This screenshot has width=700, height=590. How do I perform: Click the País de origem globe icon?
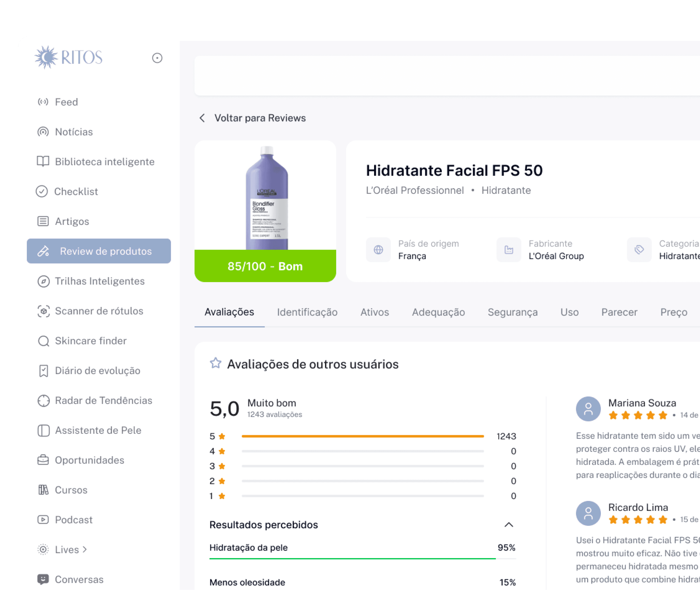tap(378, 250)
